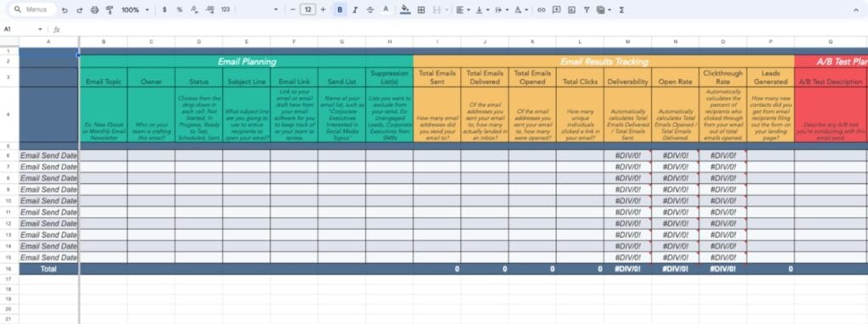Click the A/B Test Plan header cell
868x324 pixels.
tap(831, 61)
